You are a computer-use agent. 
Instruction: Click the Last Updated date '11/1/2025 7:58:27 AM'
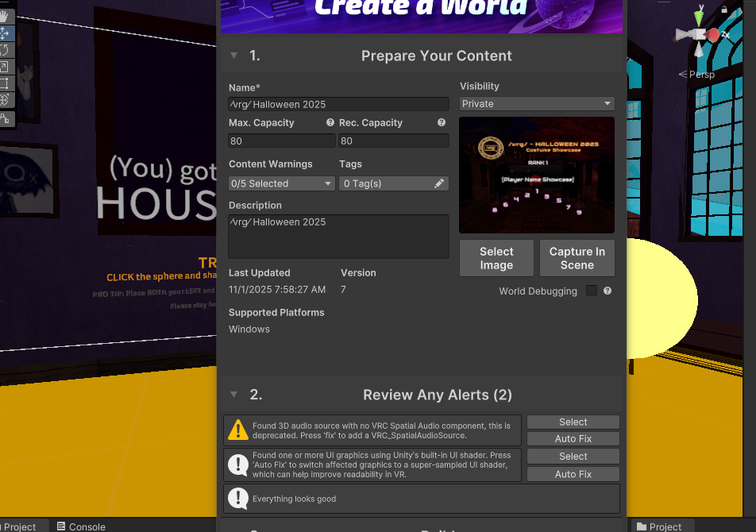277,290
